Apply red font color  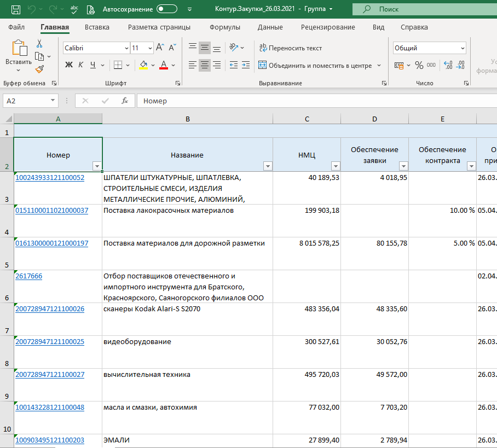pyautogui.click(x=164, y=65)
